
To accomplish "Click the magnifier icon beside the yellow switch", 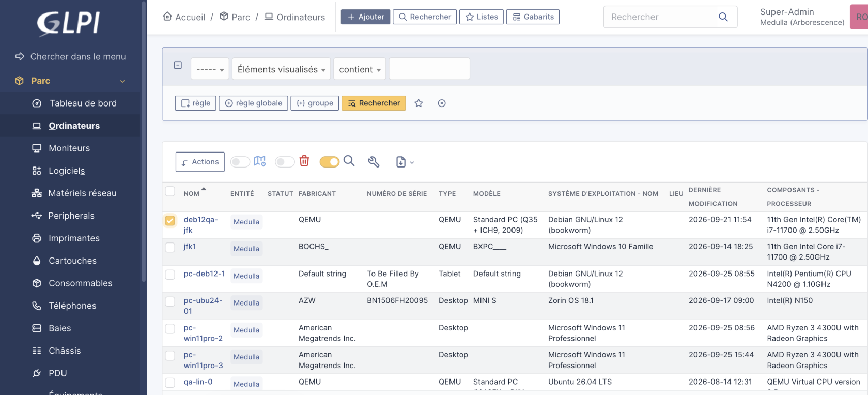I will pos(349,161).
